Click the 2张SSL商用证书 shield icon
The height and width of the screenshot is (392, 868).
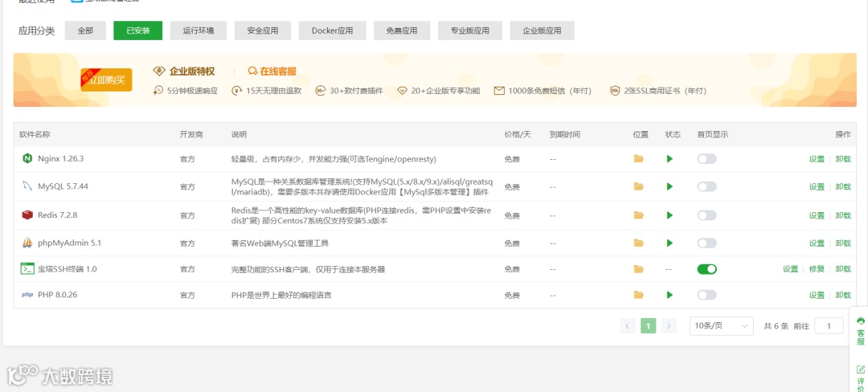615,91
